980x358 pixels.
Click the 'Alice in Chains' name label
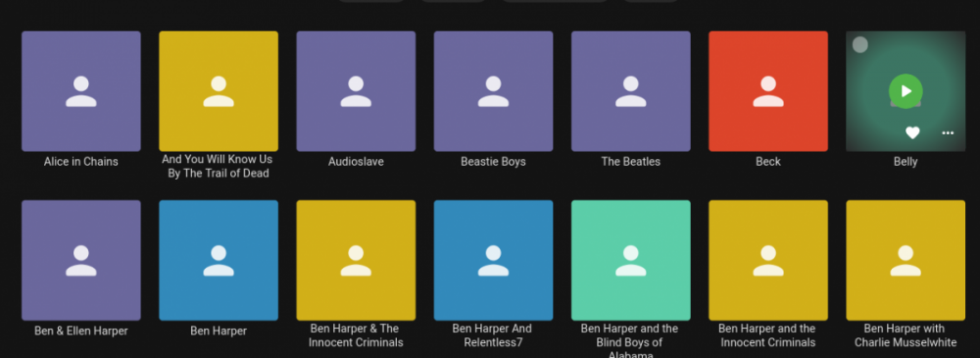pos(81,162)
